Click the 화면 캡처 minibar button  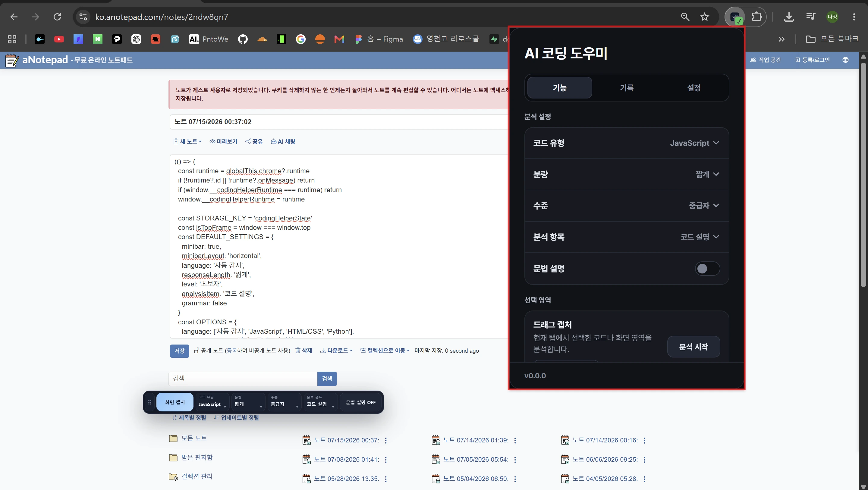[x=175, y=402]
